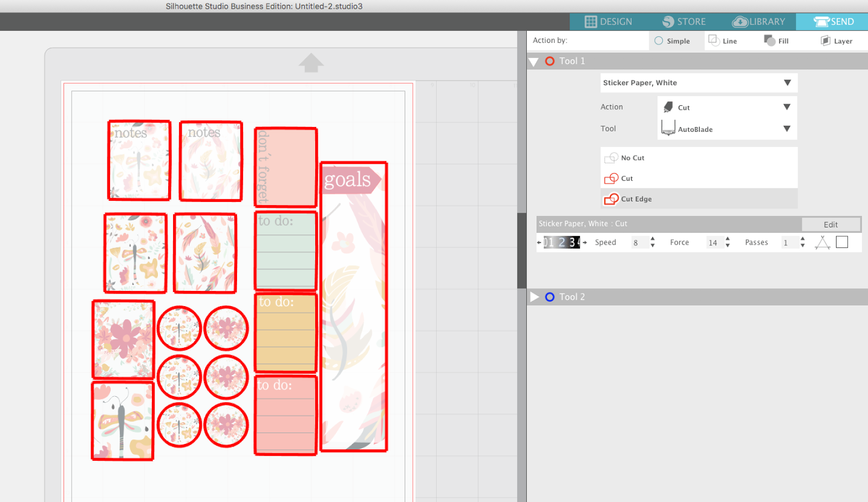Increase the Passes value
Screen dimensions: 868x502
802,239
